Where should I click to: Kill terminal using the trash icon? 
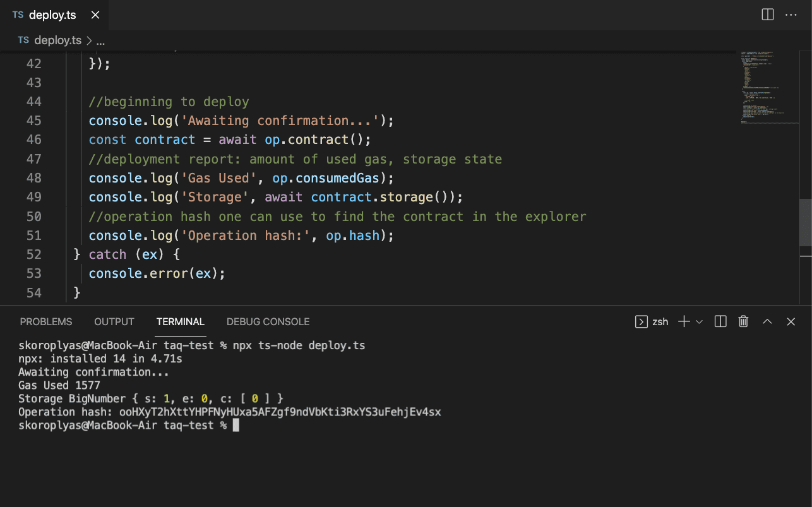tap(744, 322)
